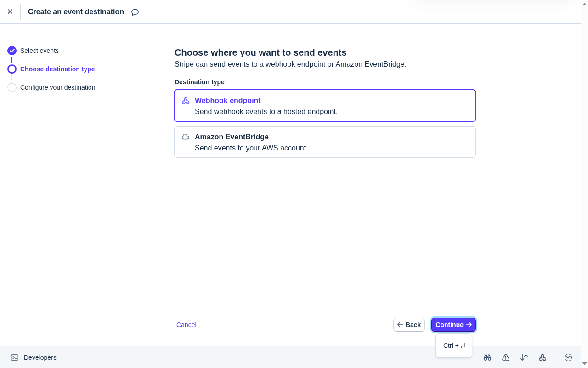The width and height of the screenshot is (588, 368).
Task: Jump to Configure your destination step
Action: click(57, 87)
